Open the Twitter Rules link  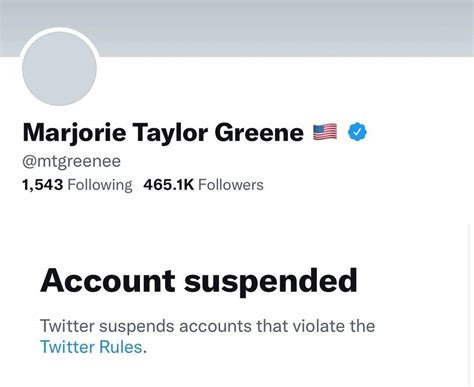pos(91,347)
